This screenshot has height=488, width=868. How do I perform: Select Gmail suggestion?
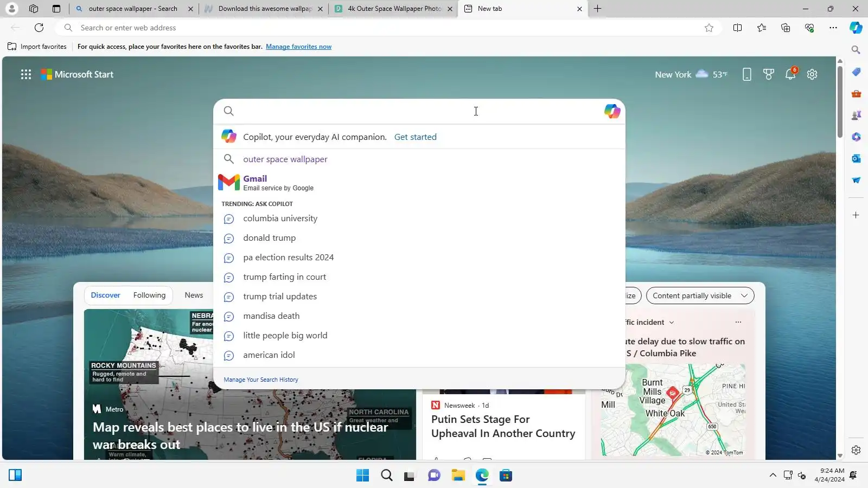pyautogui.click(x=419, y=183)
